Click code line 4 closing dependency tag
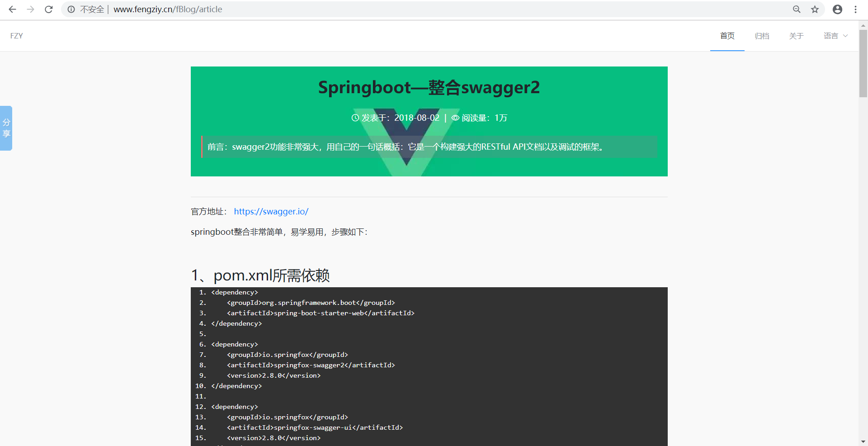868x446 pixels. 236,323
